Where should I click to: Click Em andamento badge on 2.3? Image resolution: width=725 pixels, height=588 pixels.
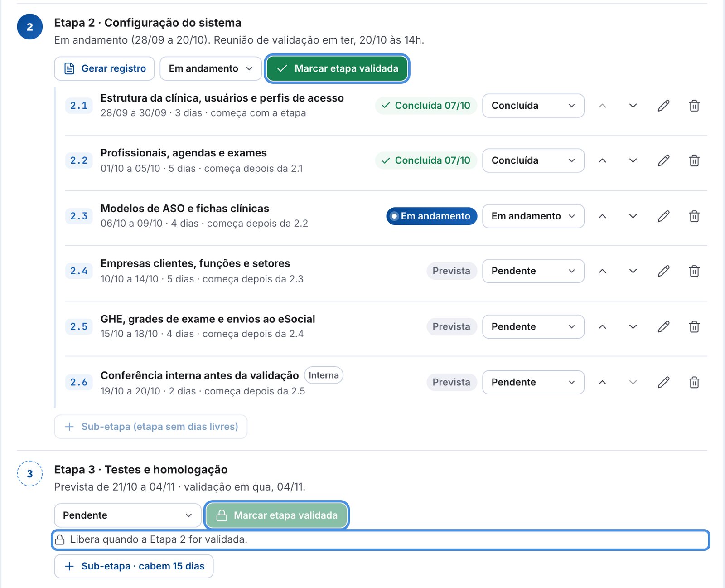pyautogui.click(x=431, y=216)
